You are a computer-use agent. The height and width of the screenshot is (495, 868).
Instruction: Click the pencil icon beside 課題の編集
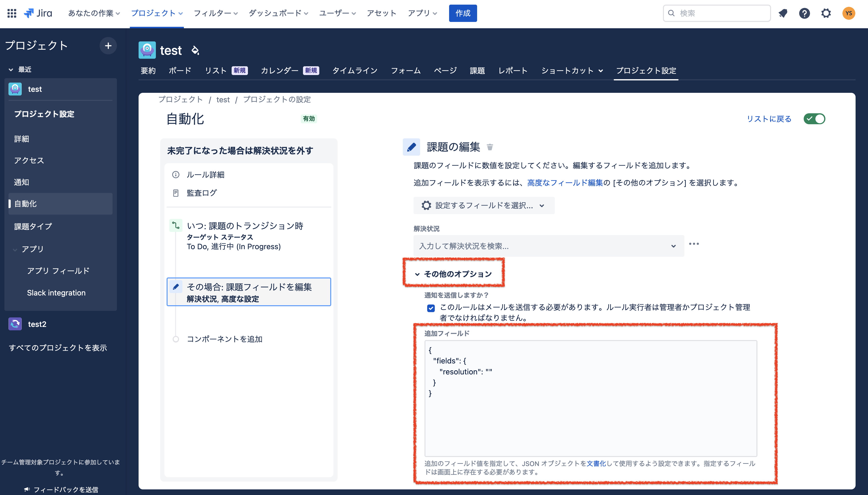tap(411, 147)
